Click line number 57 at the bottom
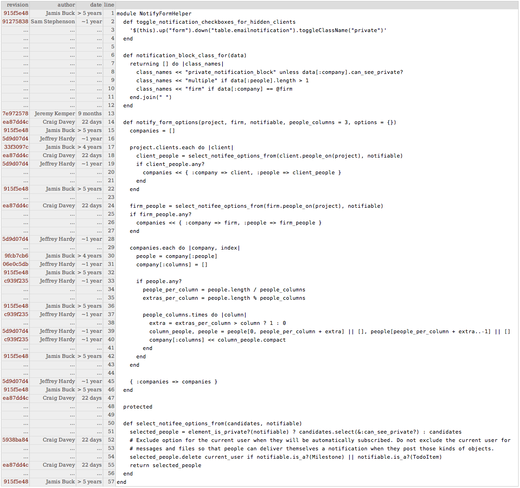Image resolution: width=520 pixels, height=488 pixels. pyautogui.click(x=111, y=482)
